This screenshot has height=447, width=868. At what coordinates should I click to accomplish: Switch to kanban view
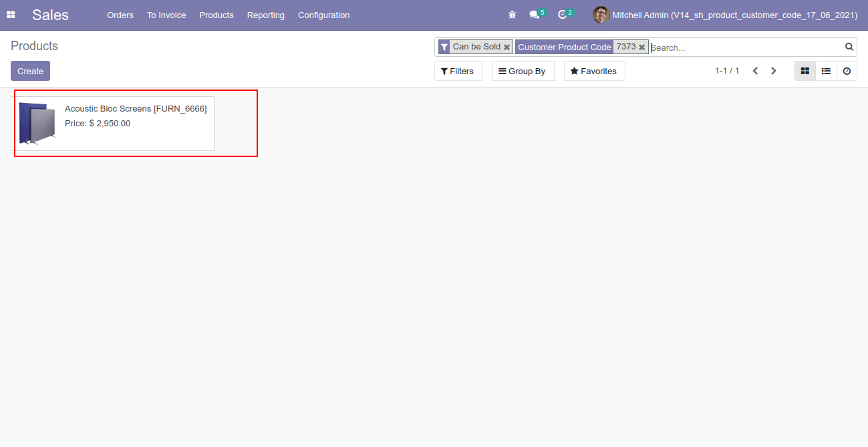click(805, 71)
